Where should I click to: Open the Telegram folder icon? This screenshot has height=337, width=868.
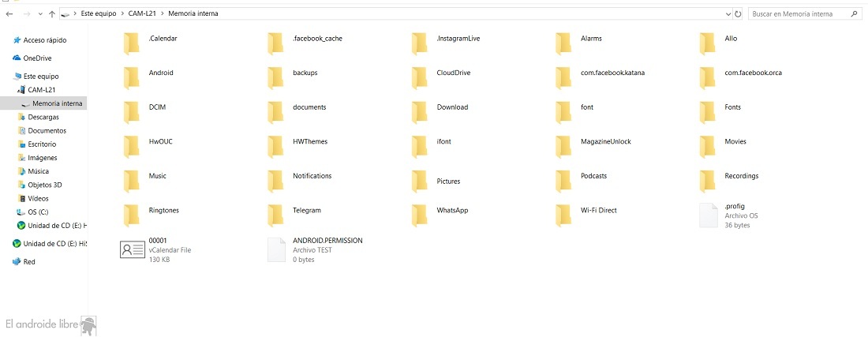point(275,215)
